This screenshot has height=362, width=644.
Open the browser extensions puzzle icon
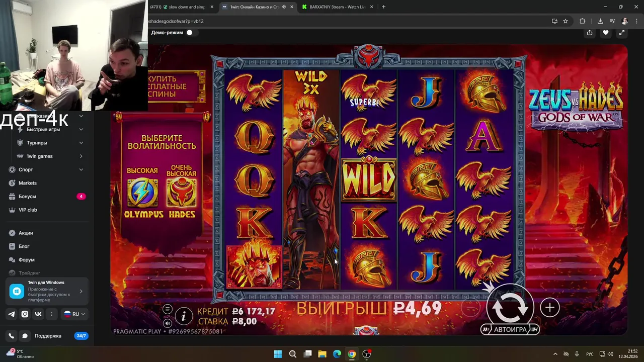(583, 21)
